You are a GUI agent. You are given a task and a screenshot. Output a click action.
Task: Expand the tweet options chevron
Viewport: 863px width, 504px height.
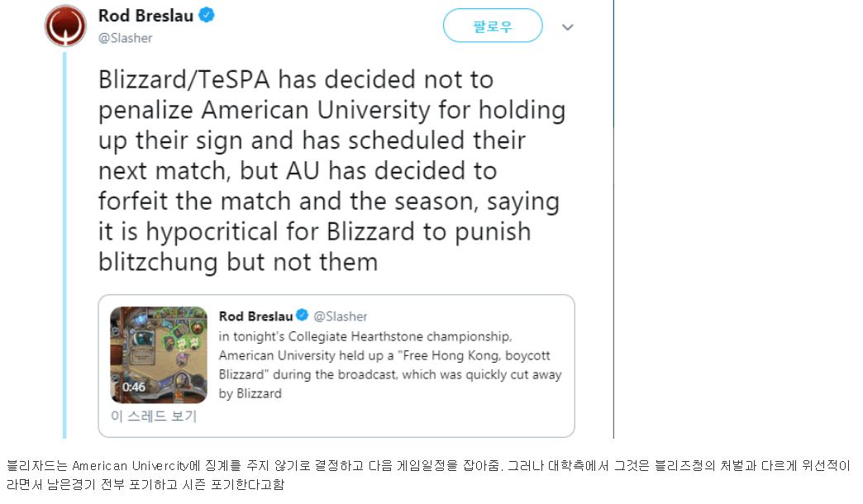(567, 26)
